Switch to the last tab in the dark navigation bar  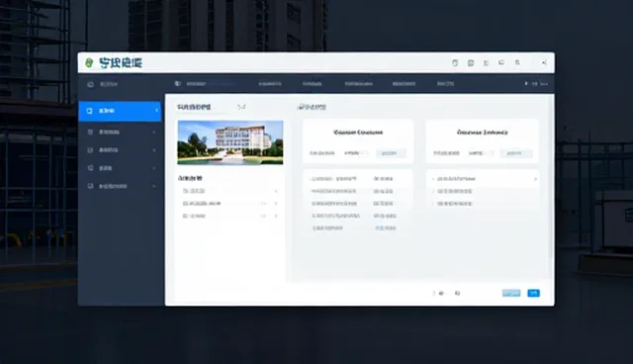pyautogui.click(x=445, y=84)
